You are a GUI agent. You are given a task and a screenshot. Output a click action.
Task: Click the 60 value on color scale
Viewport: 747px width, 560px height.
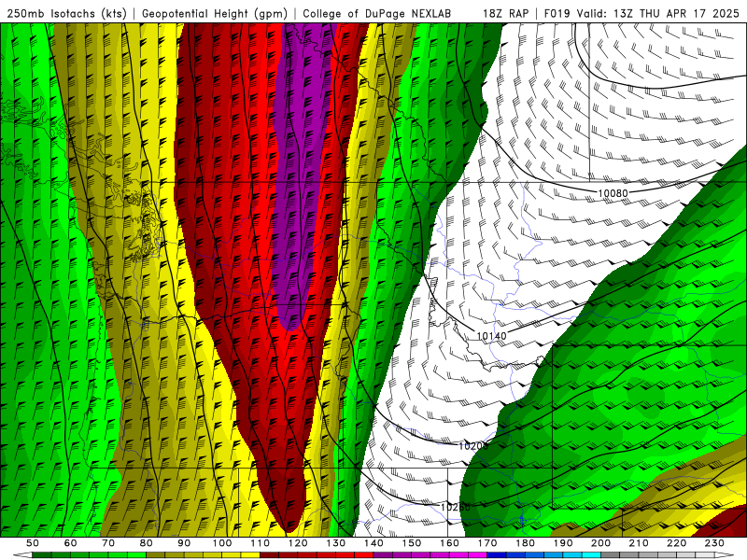(70, 543)
